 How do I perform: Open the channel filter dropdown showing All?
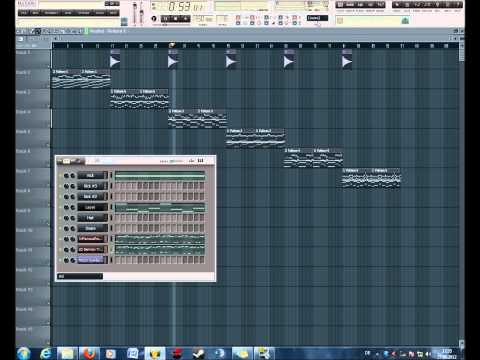coord(80,276)
